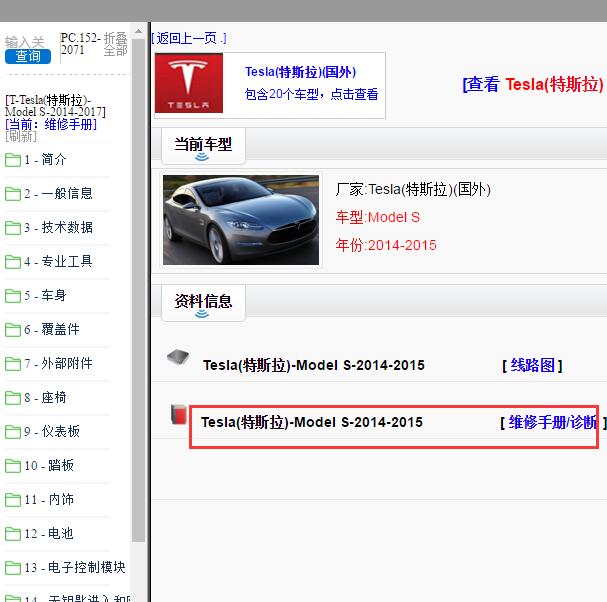This screenshot has width=607, height=602.
Task: Click 年份:2014-2015 text
Action: coord(386,245)
